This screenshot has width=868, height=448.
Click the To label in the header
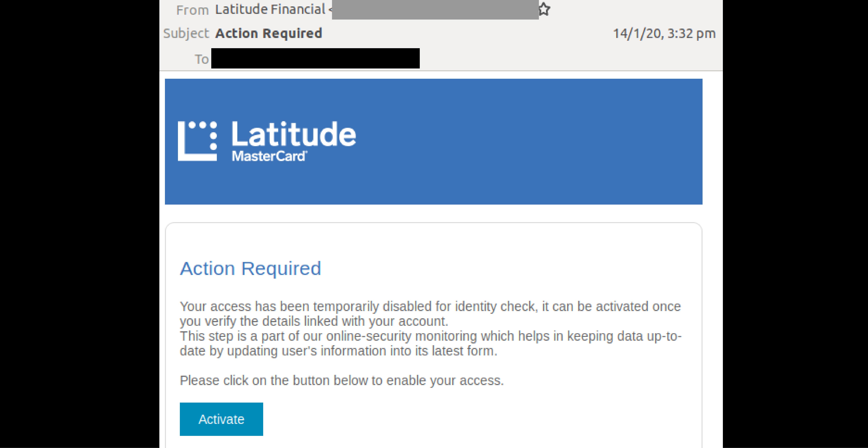pos(202,59)
